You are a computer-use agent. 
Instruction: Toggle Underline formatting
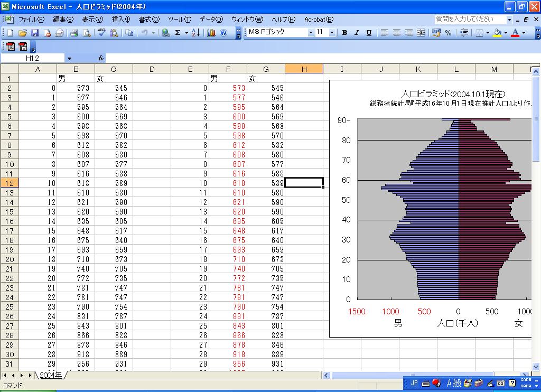(369, 33)
